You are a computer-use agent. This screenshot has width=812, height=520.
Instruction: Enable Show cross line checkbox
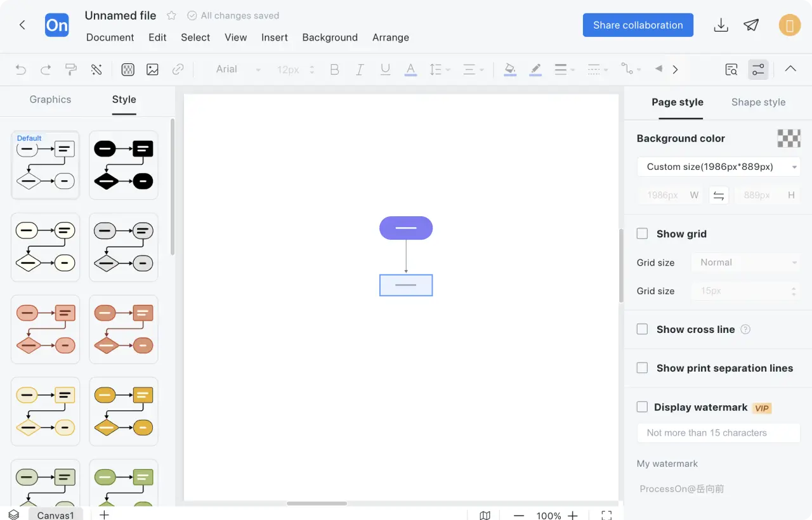642,330
